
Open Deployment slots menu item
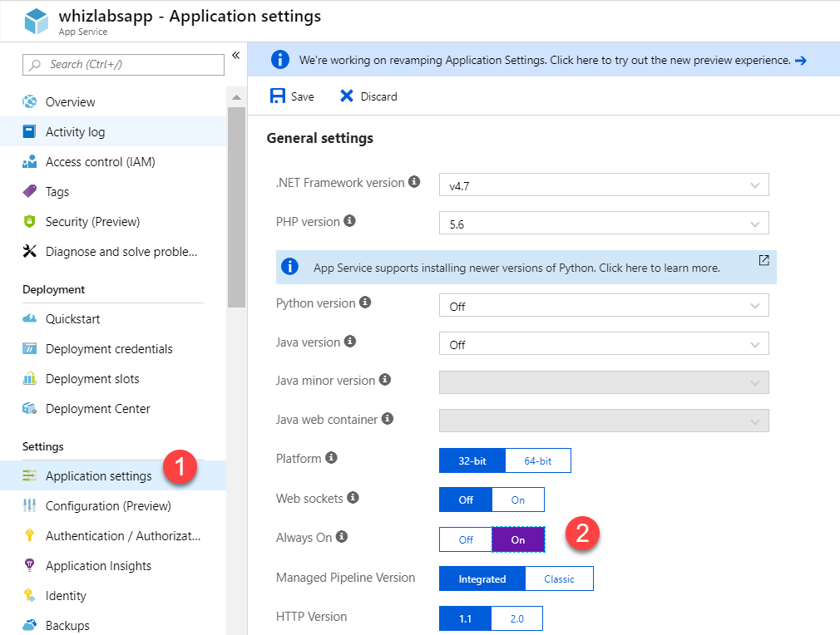click(113, 378)
